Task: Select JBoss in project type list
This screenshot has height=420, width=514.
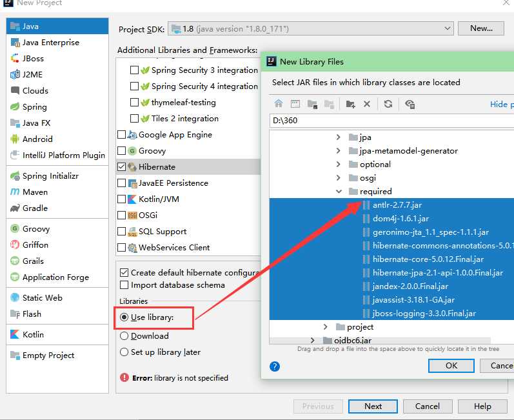Action: 57,58
